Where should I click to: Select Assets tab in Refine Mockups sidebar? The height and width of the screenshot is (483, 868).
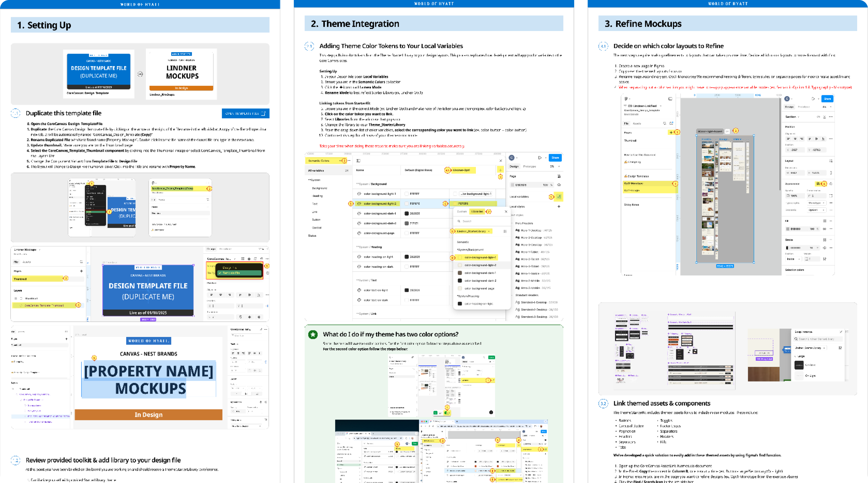click(637, 123)
